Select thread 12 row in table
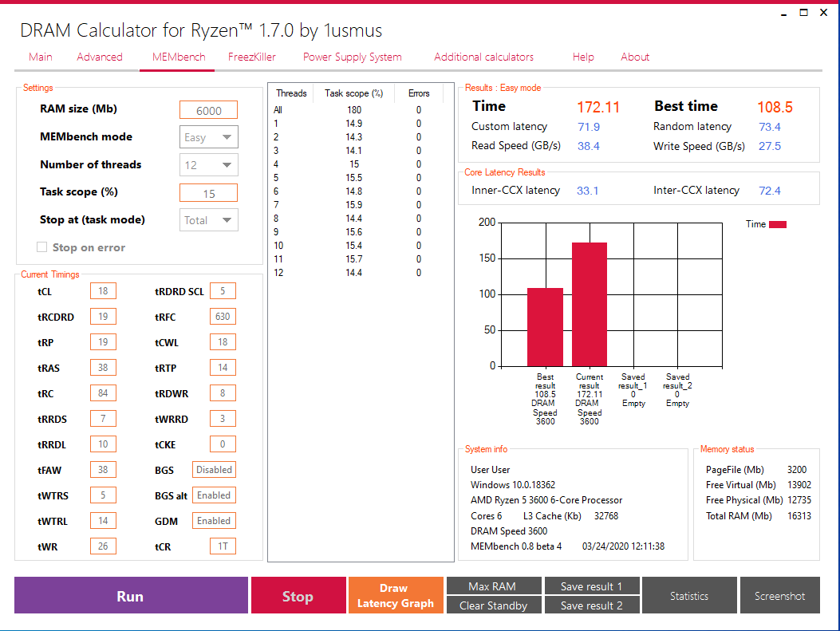The image size is (840, 631). coord(359,273)
